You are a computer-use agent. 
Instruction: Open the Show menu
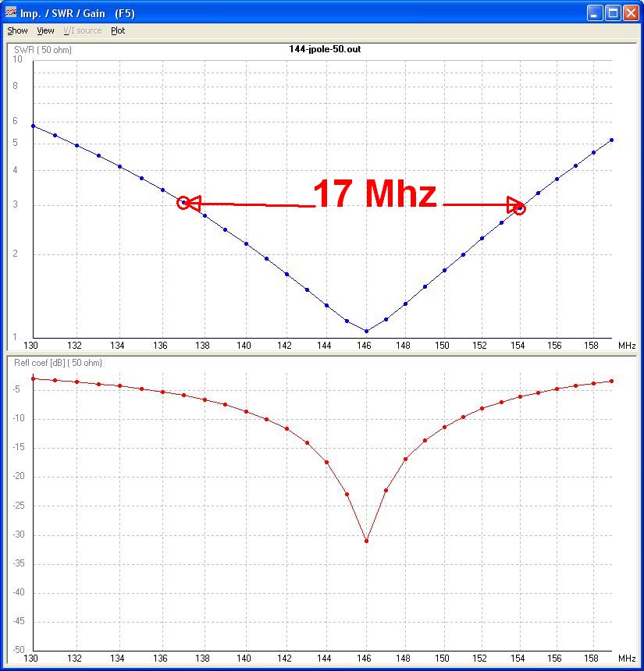pyautogui.click(x=17, y=31)
